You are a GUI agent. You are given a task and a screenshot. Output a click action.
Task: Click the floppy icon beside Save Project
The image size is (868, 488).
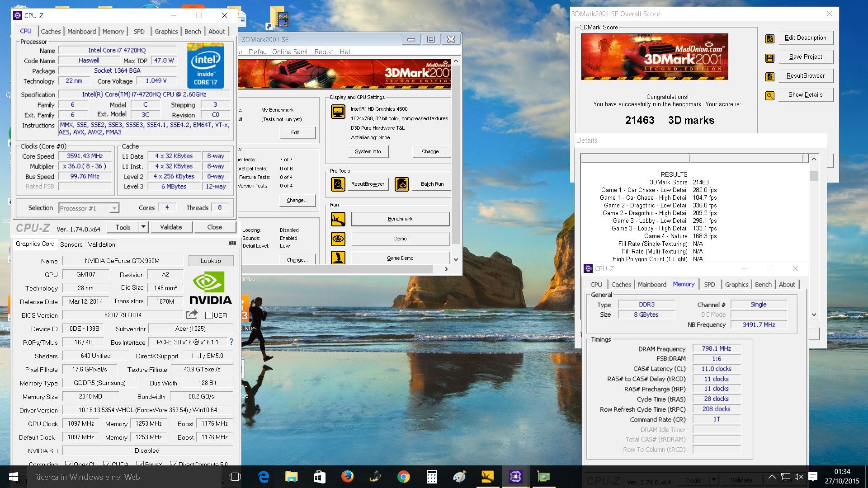(x=770, y=57)
